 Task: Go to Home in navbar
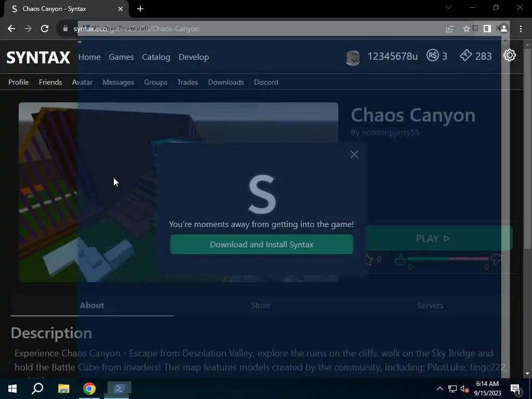coord(89,57)
